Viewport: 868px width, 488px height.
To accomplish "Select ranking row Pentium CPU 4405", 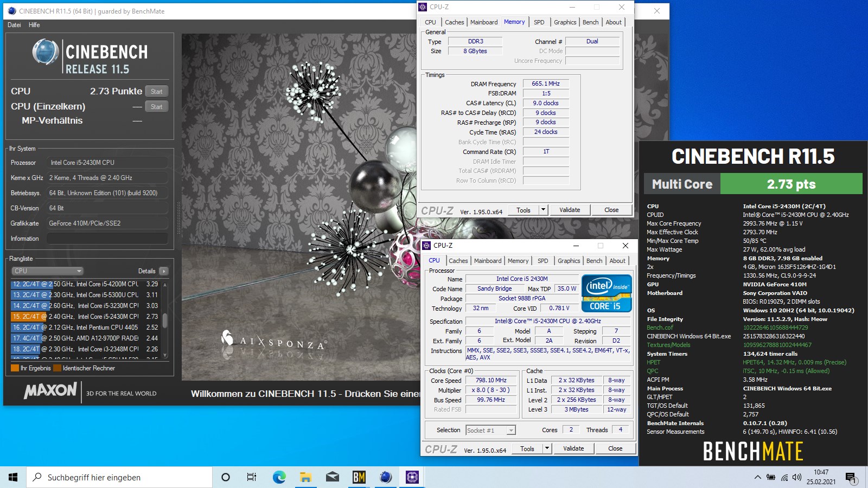I will (x=85, y=328).
